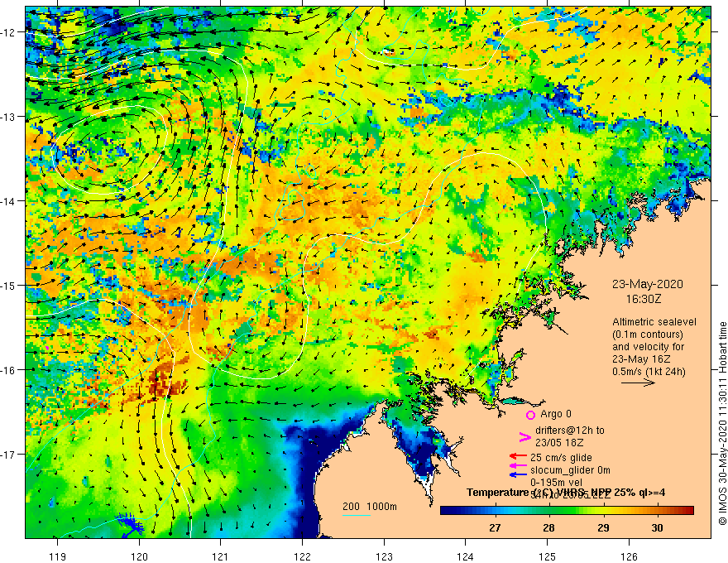This screenshot has width=728, height=563.
Task: Click the Temperature VIIRS-NPP color bar title
Action: click(566, 493)
